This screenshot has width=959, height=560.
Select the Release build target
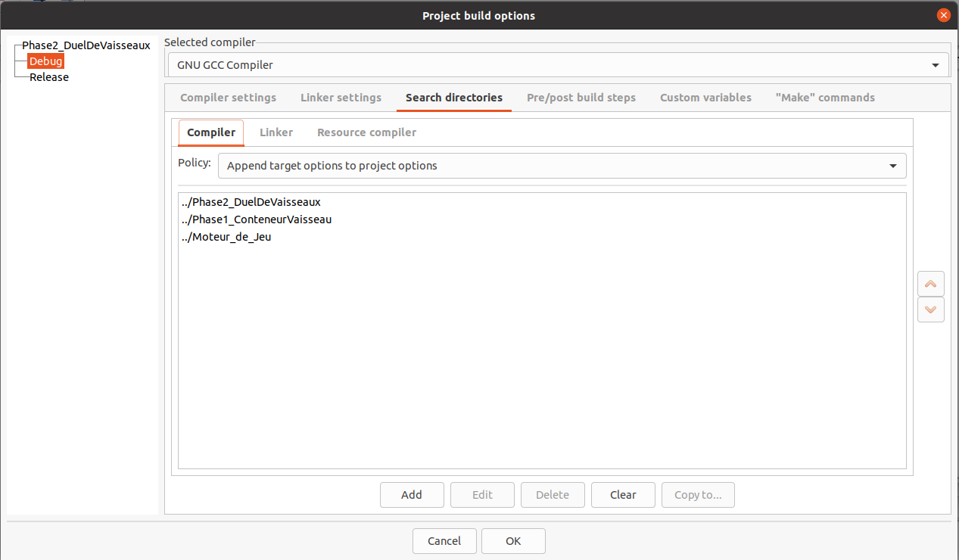tap(48, 76)
